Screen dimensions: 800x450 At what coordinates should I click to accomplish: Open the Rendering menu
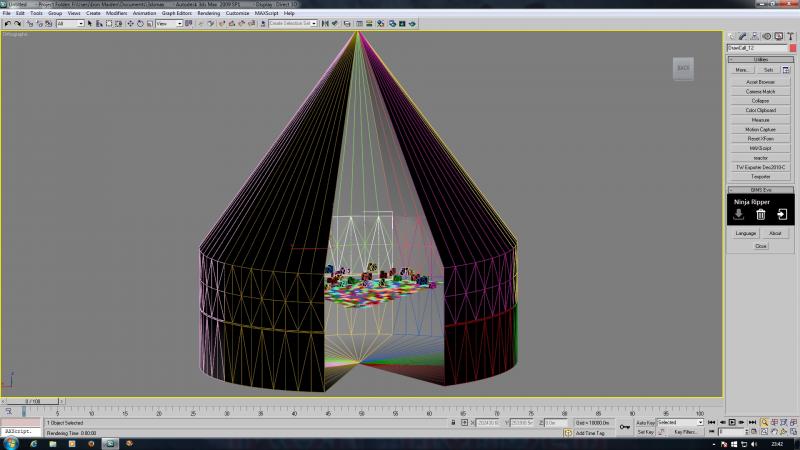208,13
